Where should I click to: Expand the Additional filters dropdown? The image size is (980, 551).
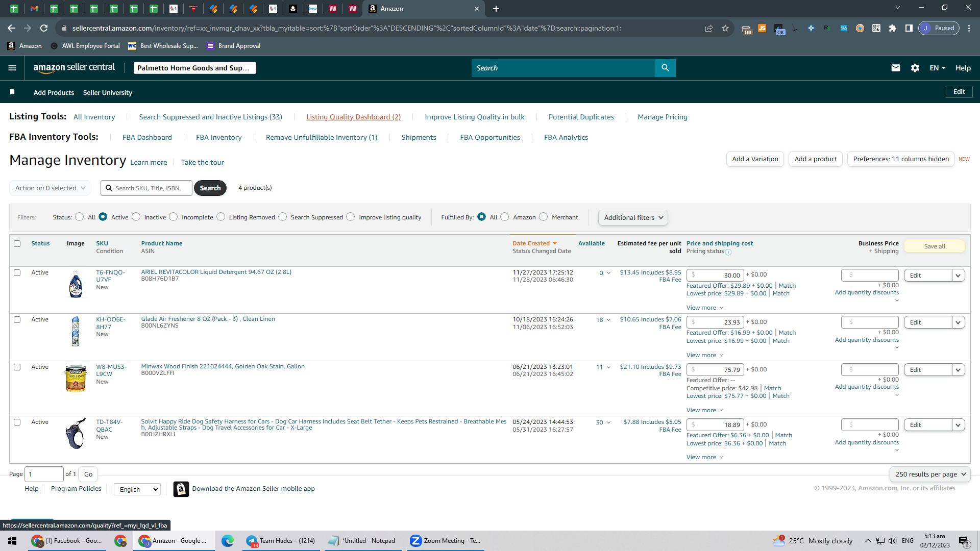pos(633,218)
